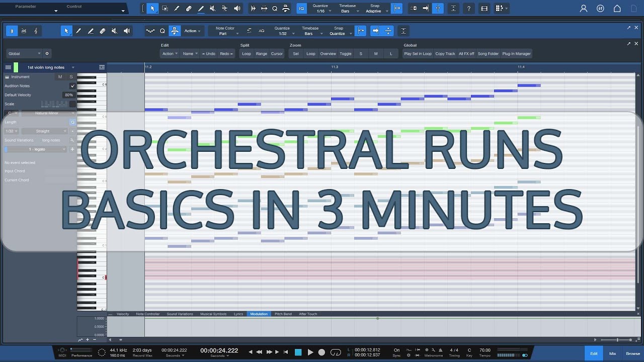644x362 pixels.
Task: Open main Timebase Bars dropdown
Action: (347, 9)
